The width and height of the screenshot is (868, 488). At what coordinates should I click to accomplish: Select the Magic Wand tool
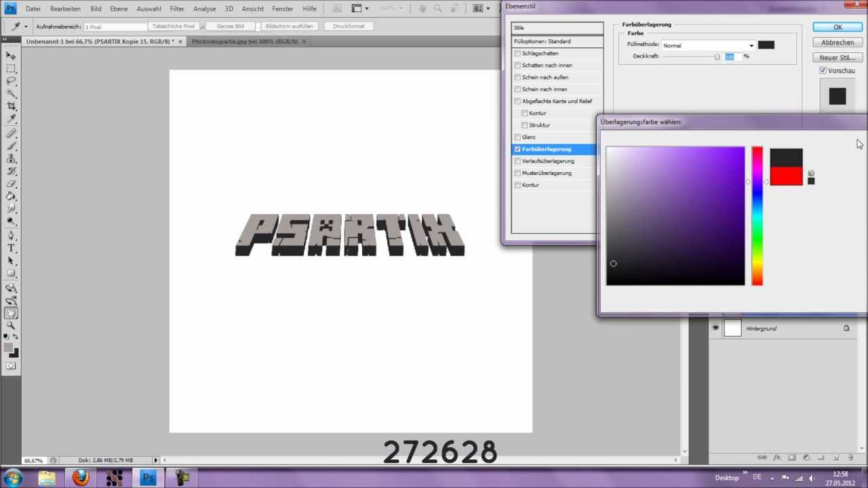[x=11, y=94]
